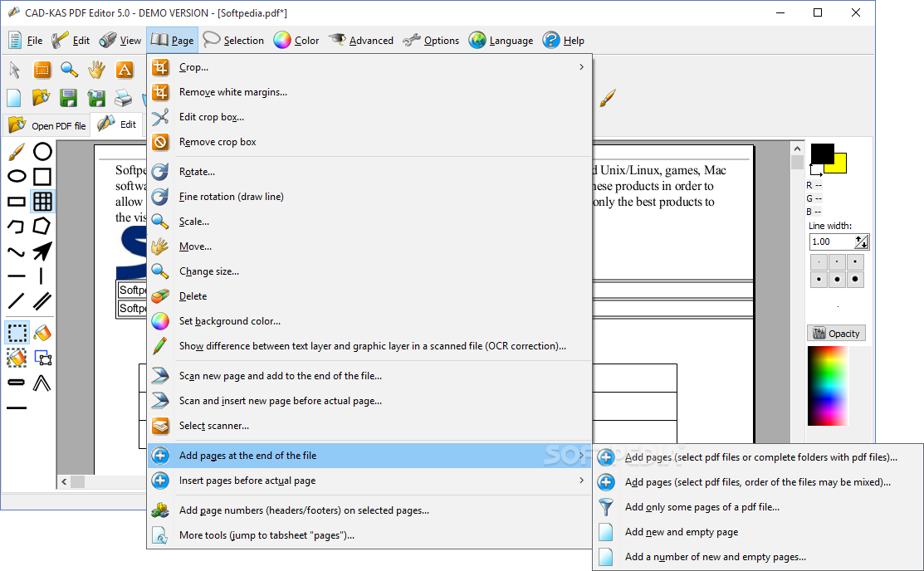This screenshot has height=571, width=924.
Task: Select the hand pan tool
Action: coord(96,70)
